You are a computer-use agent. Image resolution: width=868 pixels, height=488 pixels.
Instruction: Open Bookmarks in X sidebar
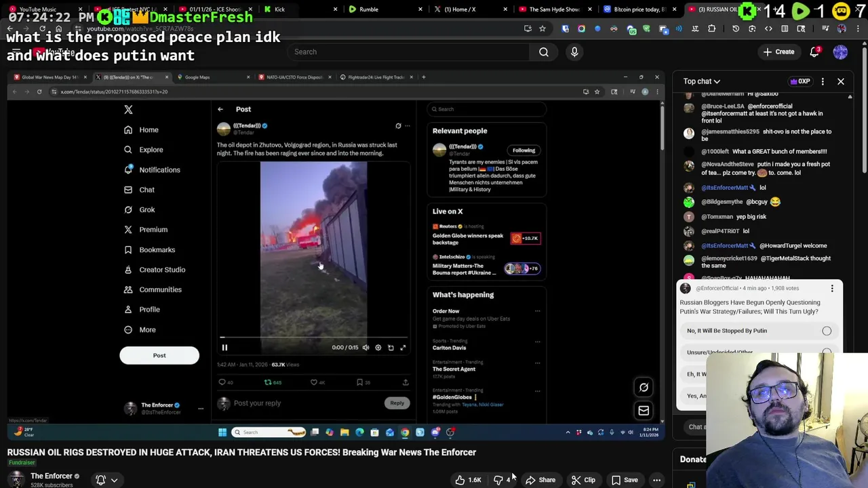click(x=150, y=249)
